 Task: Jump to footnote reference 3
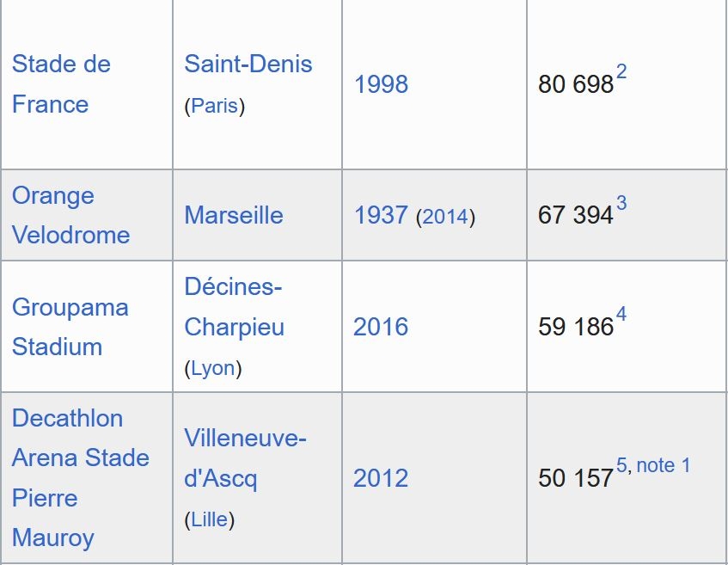pos(621,204)
